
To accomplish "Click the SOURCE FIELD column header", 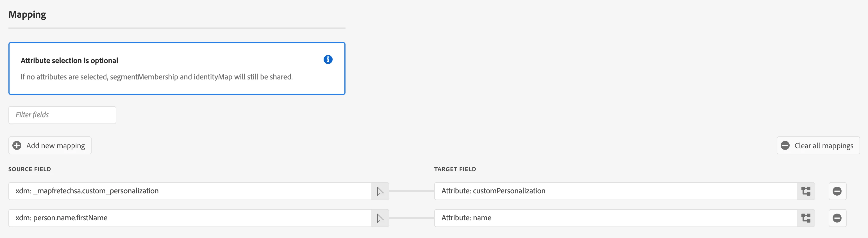I will click(x=30, y=169).
